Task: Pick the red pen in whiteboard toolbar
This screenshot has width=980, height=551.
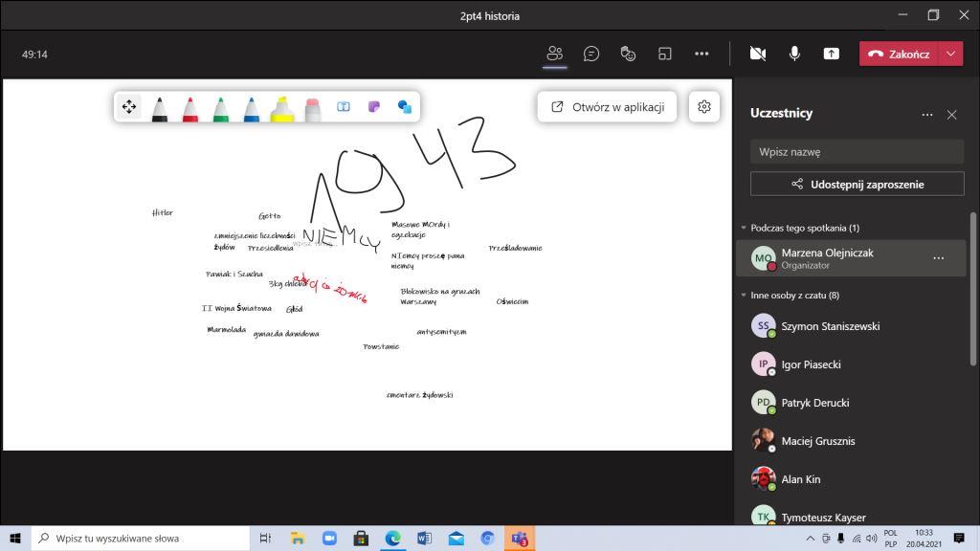Action: pyautogui.click(x=190, y=108)
